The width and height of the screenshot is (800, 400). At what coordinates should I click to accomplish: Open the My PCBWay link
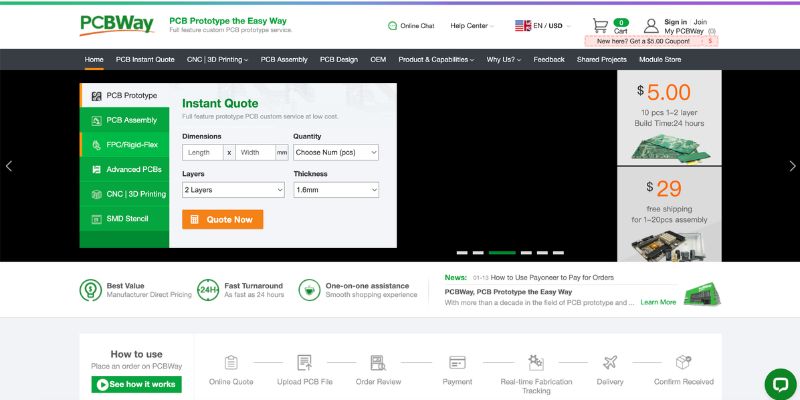click(684, 31)
